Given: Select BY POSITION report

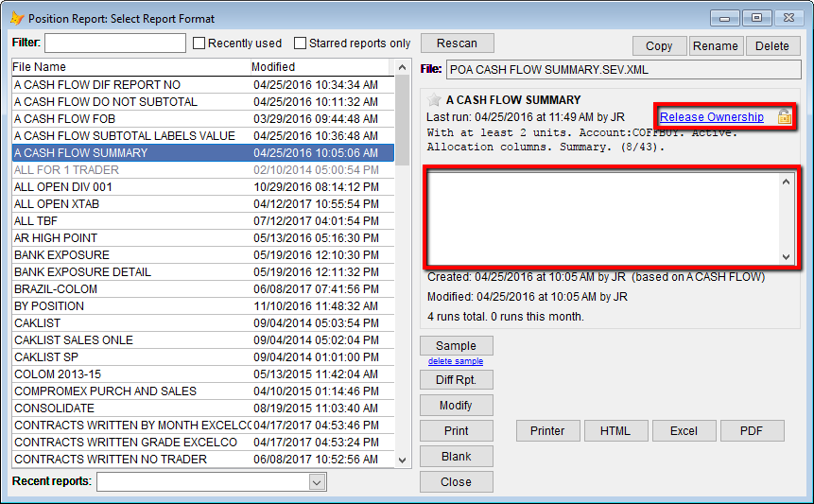Looking at the screenshot, I should pyautogui.click(x=203, y=306).
